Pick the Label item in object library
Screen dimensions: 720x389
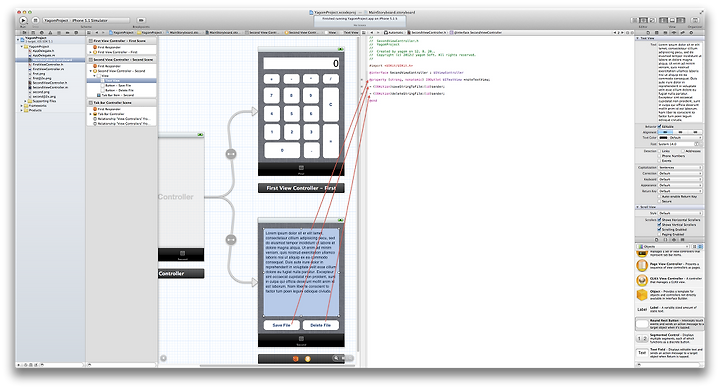click(x=669, y=309)
